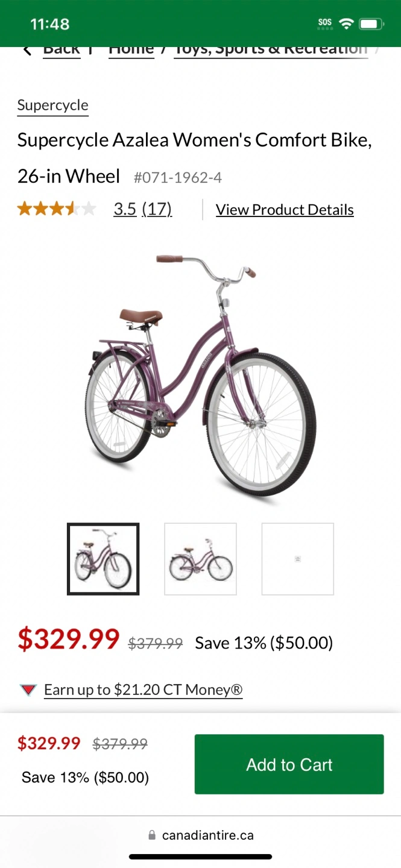This screenshot has width=401, height=868.
Task: Go Back using the breadcrumb link
Action: tap(62, 49)
